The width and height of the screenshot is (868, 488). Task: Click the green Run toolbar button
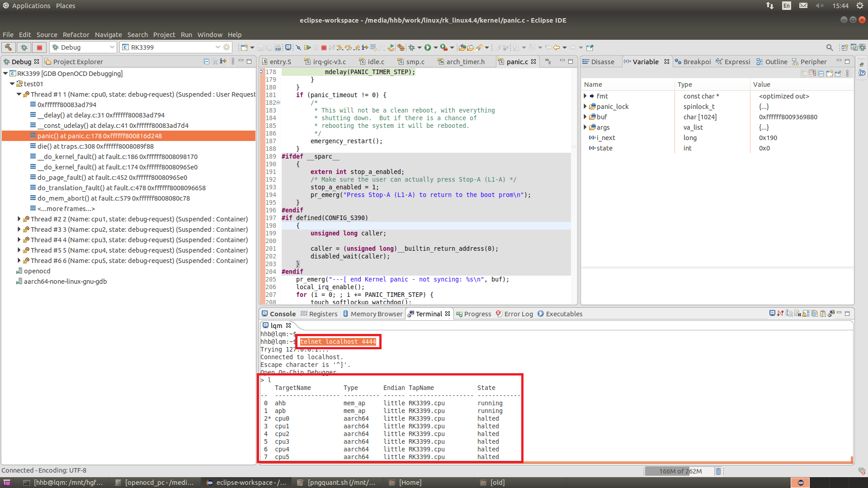pyautogui.click(x=428, y=47)
